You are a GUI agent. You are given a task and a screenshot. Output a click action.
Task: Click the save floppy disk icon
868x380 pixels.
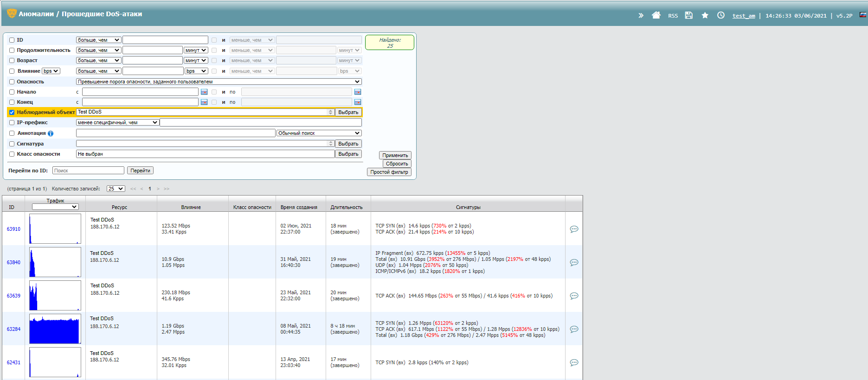click(x=689, y=15)
